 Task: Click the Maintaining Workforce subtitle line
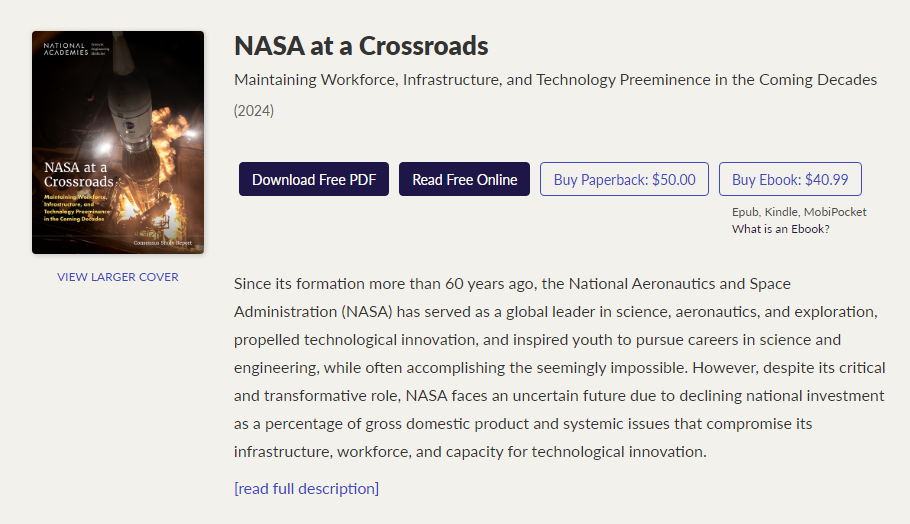point(555,79)
